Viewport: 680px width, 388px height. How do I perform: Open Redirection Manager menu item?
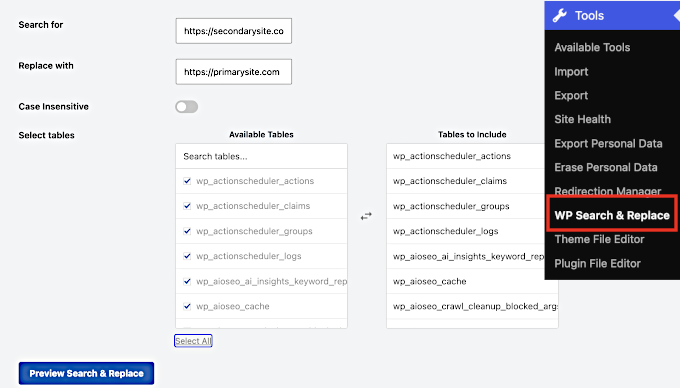[608, 191]
